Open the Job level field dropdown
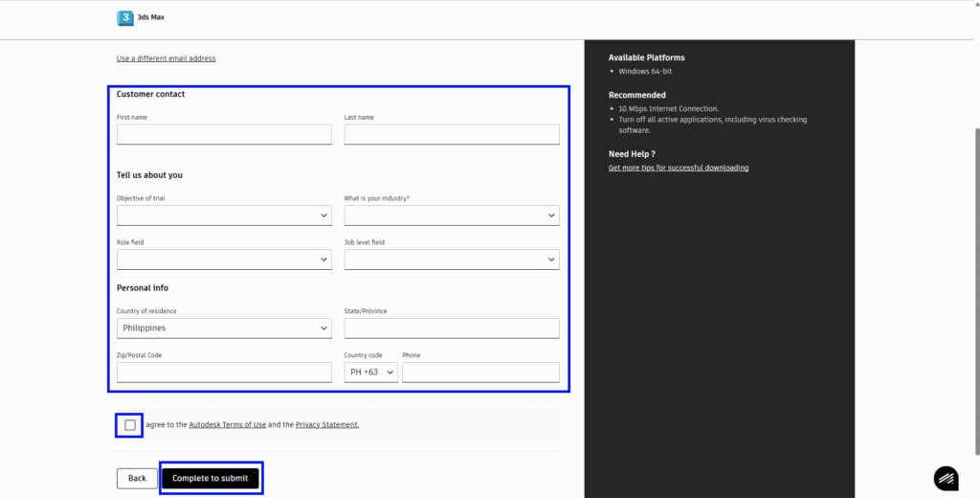 coord(451,260)
